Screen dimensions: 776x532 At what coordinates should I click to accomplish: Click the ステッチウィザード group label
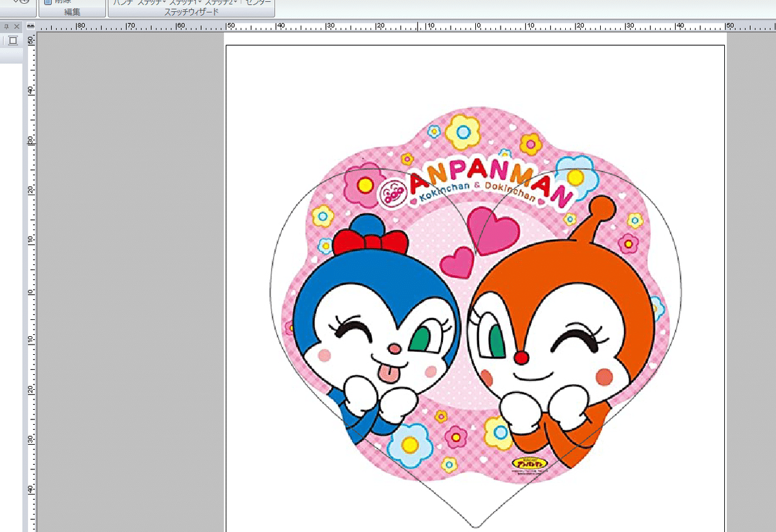[x=191, y=12]
